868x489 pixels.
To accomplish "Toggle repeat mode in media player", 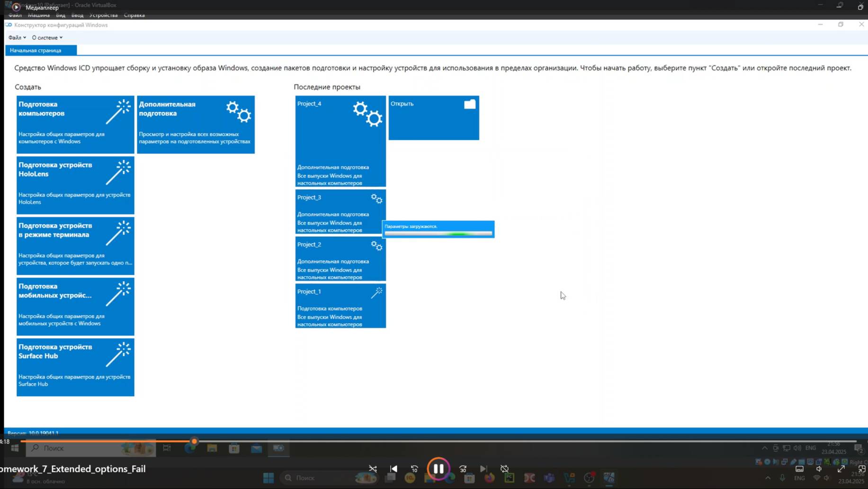I will 504,469.
